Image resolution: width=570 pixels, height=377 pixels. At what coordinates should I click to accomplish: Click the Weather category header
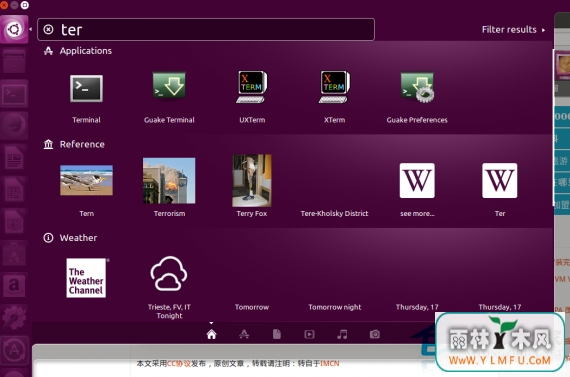tap(71, 238)
